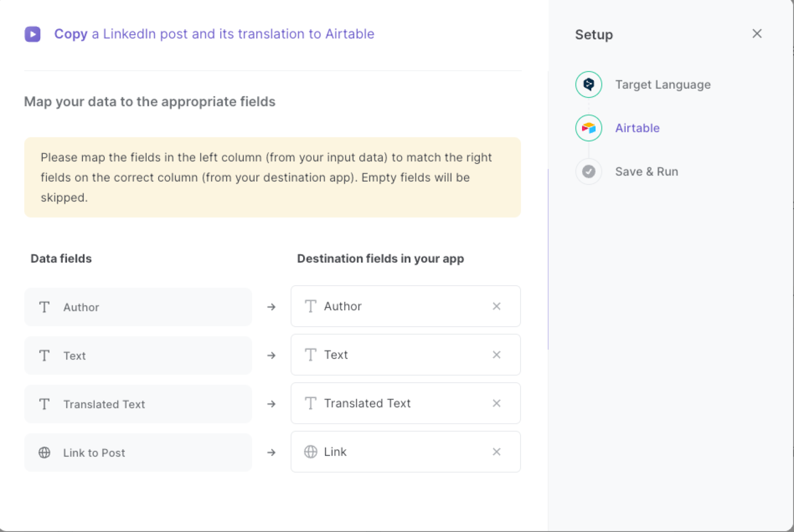Open the LinkedIn post automation title link
Image resolution: width=794 pixels, height=532 pixels.
click(214, 34)
